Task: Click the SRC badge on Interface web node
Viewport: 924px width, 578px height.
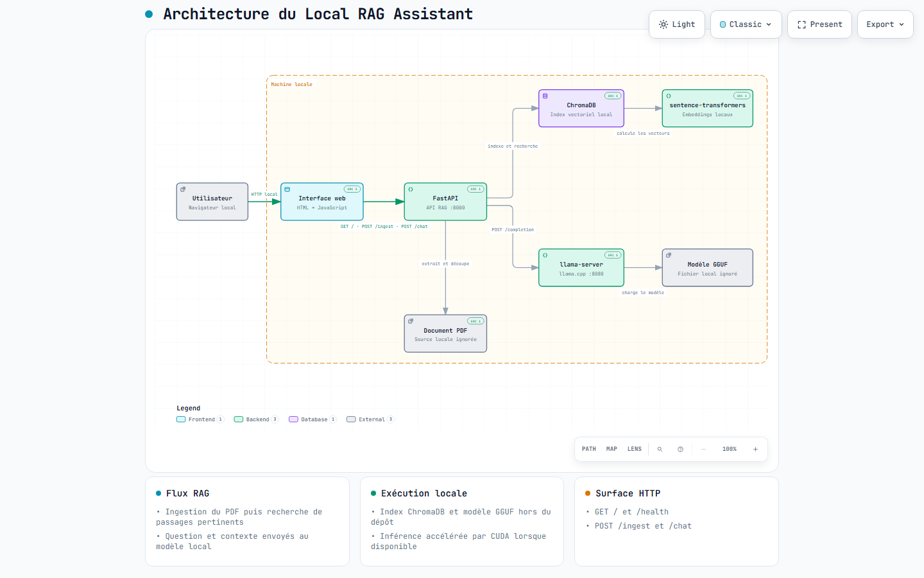Action: (352, 189)
